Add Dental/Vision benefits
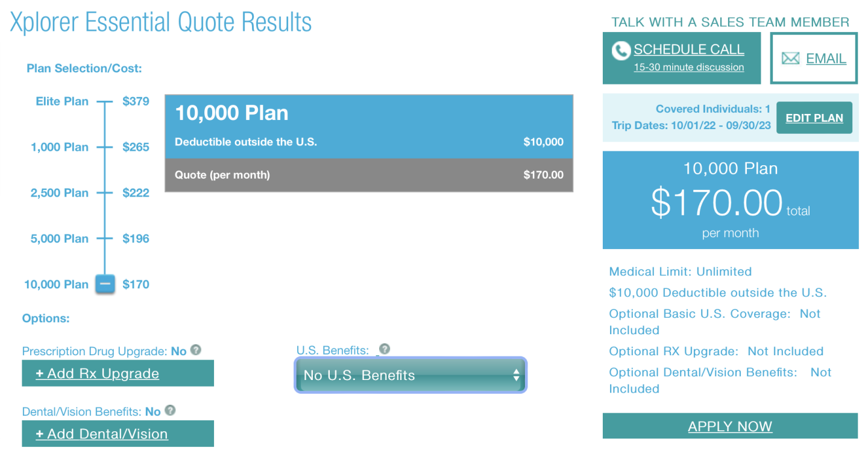 [x=102, y=434]
